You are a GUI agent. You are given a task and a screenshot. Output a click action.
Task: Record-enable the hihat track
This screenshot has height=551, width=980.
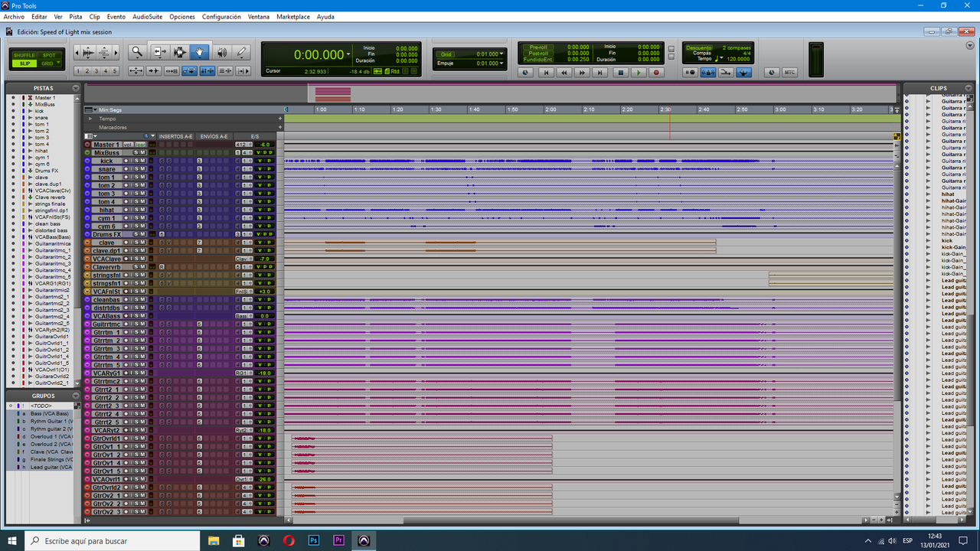(x=126, y=210)
